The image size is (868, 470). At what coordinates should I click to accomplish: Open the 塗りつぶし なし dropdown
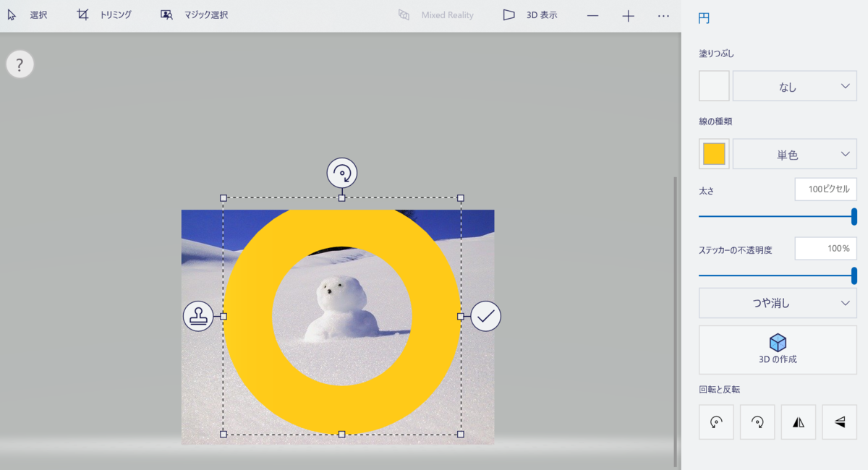click(795, 86)
